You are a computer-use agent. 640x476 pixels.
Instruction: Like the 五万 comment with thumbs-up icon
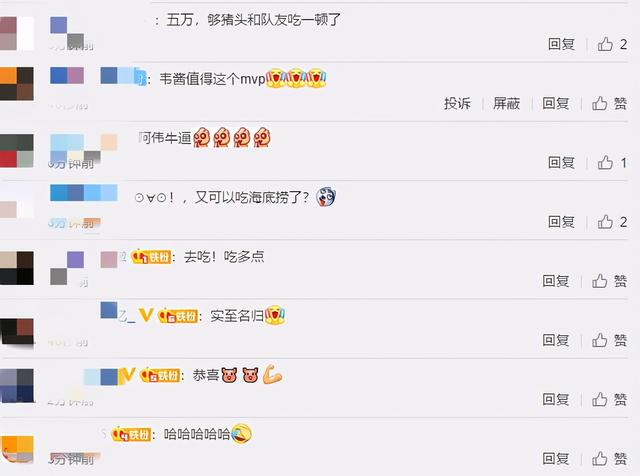tap(605, 44)
